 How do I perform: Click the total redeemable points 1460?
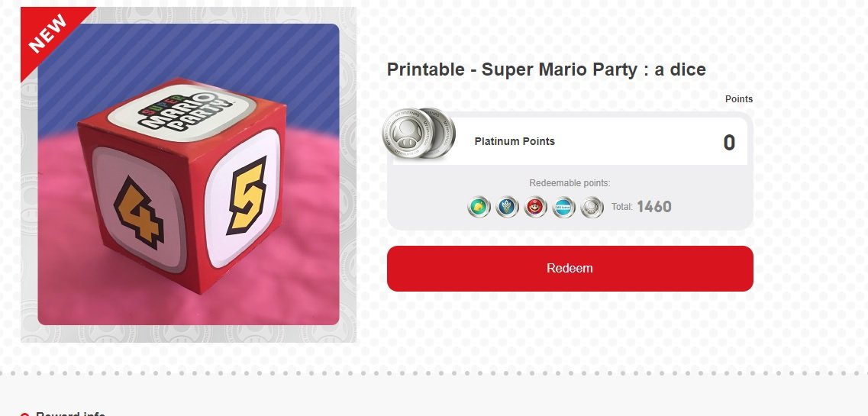(653, 207)
